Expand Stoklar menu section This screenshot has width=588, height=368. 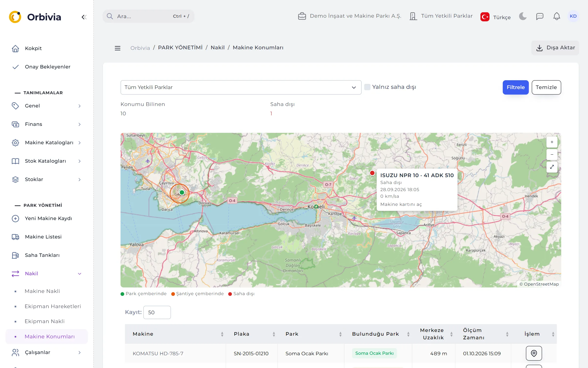tap(47, 179)
